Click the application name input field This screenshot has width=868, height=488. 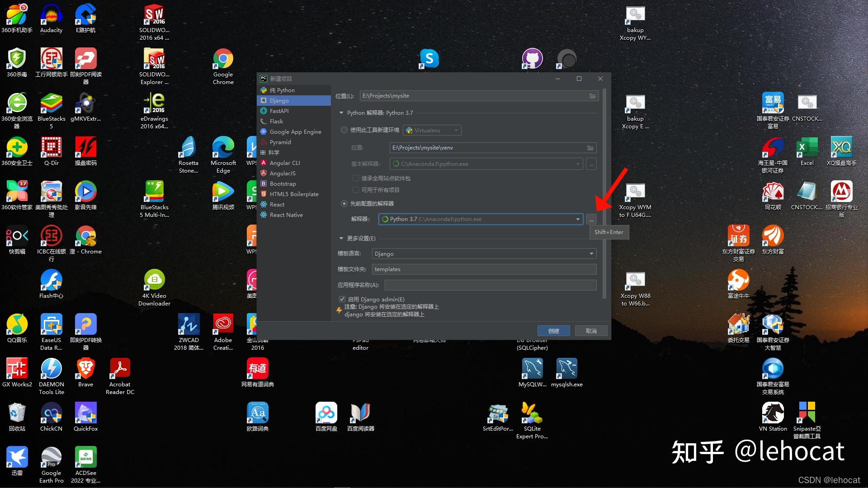[x=490, y=285]
